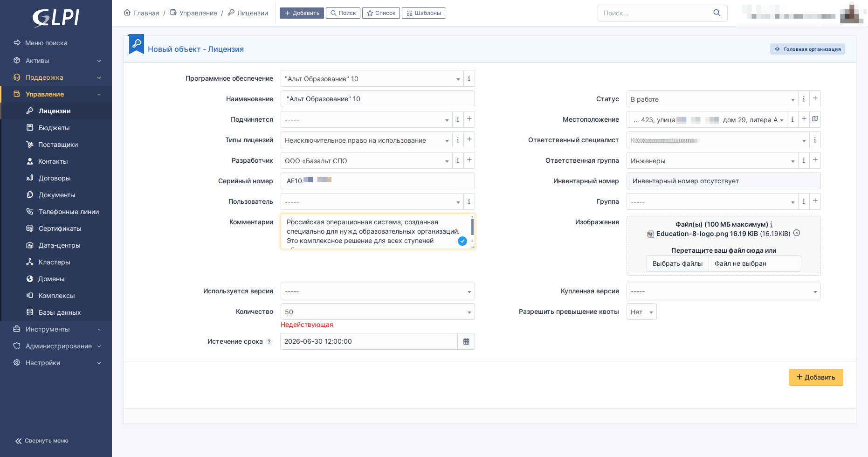Click the yellow Добавить submit button
The height and width of the screenshot is (457, 868).
[x=816, y=377]
